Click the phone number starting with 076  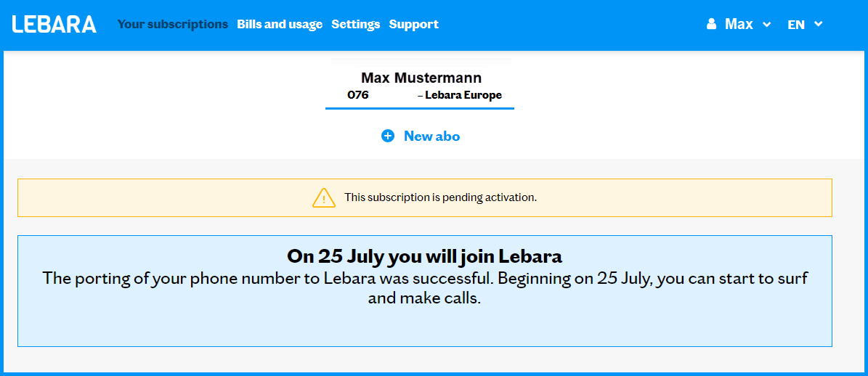(x=358, y=95)
